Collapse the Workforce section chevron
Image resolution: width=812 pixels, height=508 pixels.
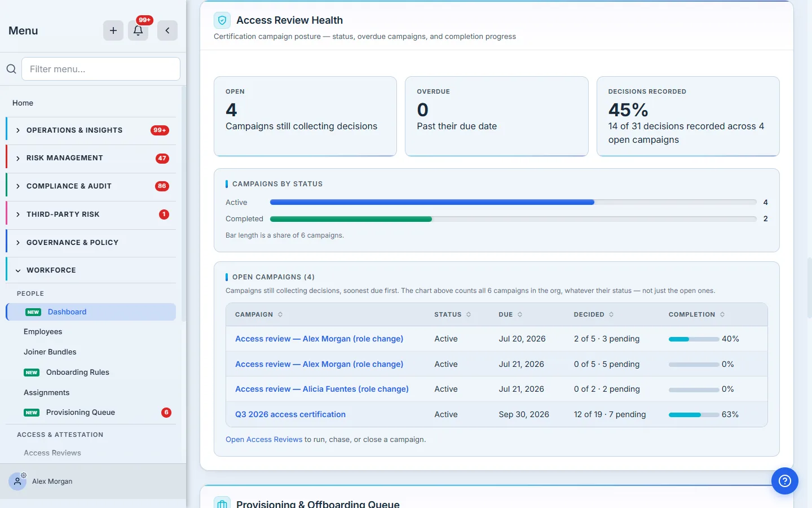coord(18,270)
